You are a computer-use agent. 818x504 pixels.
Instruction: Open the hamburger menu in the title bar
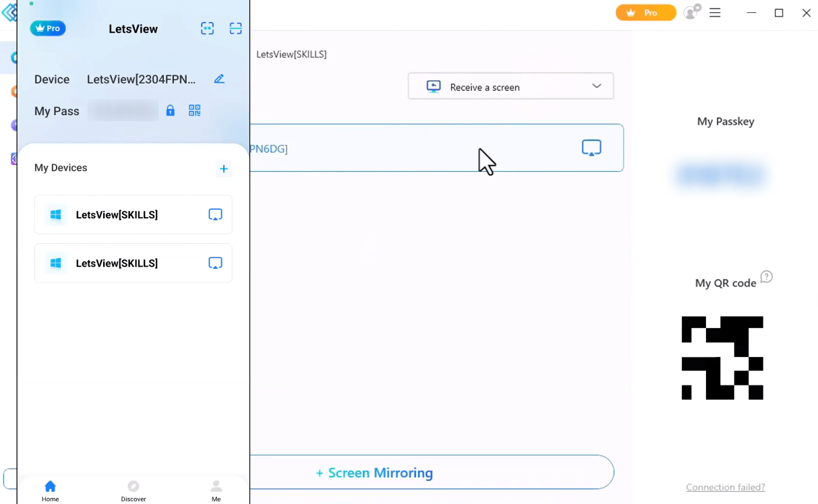click(715, 13)
